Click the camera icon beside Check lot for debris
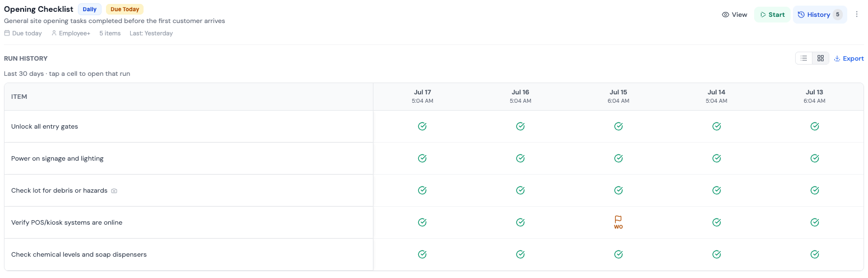 pos(114,191)
